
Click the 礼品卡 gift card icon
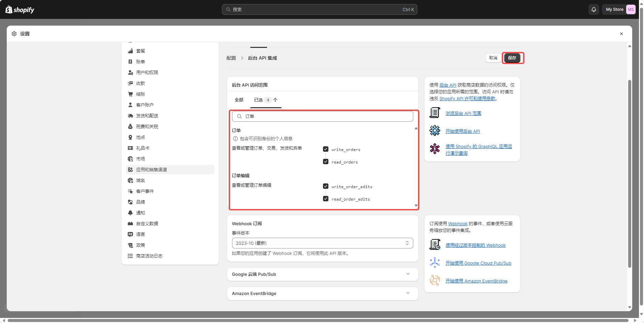click(130, 148)
